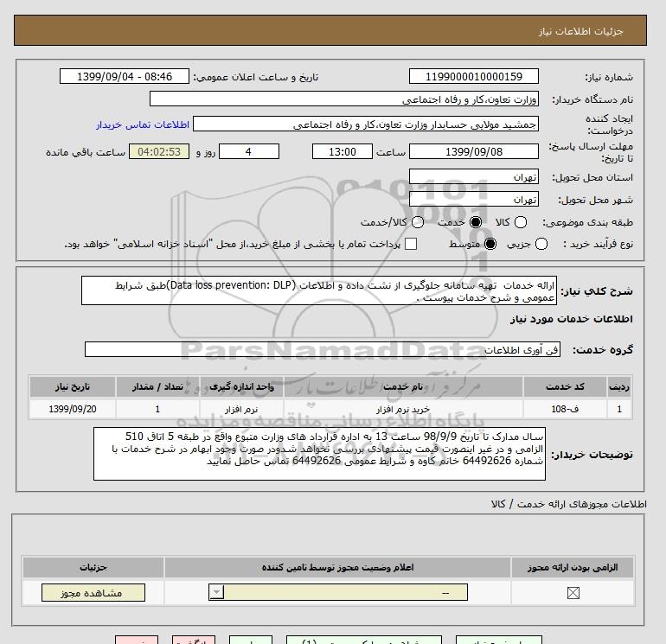Open the اطلاعات تماس خریدار link
The height and width of the screenshot is (644, 666).
click(x=143, y=124)
